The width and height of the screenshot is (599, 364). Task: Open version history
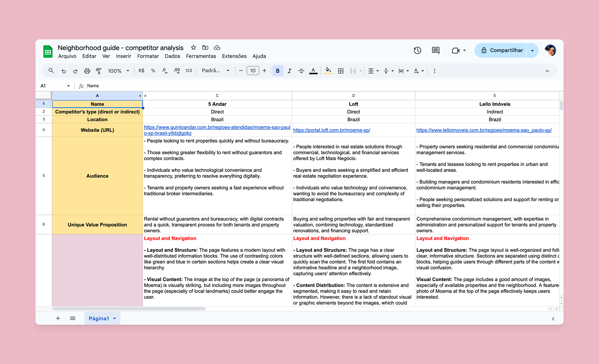[417, 50]
